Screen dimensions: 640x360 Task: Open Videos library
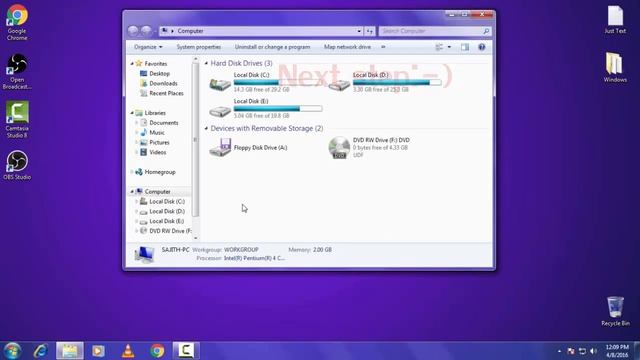click(153, 152)
